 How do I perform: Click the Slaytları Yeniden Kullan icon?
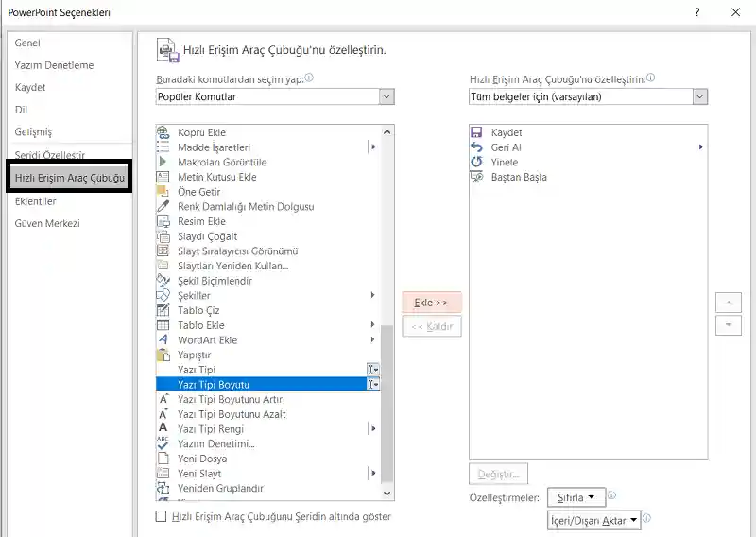pos(163,266)
